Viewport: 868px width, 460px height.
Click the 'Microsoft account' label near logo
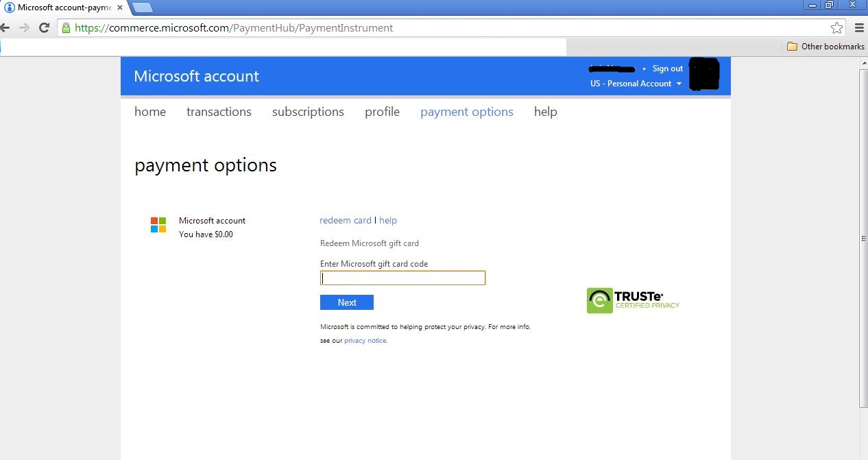click(212, 221)
